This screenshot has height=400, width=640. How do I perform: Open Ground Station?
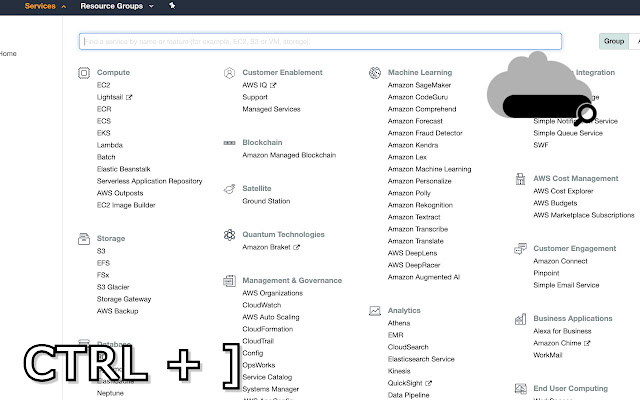point(266,201)
